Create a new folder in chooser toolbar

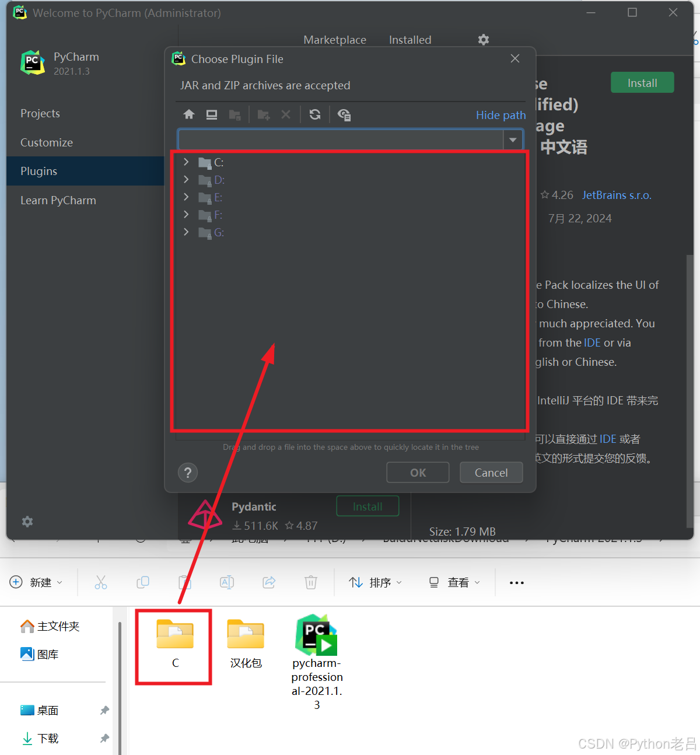coord(264,114)
